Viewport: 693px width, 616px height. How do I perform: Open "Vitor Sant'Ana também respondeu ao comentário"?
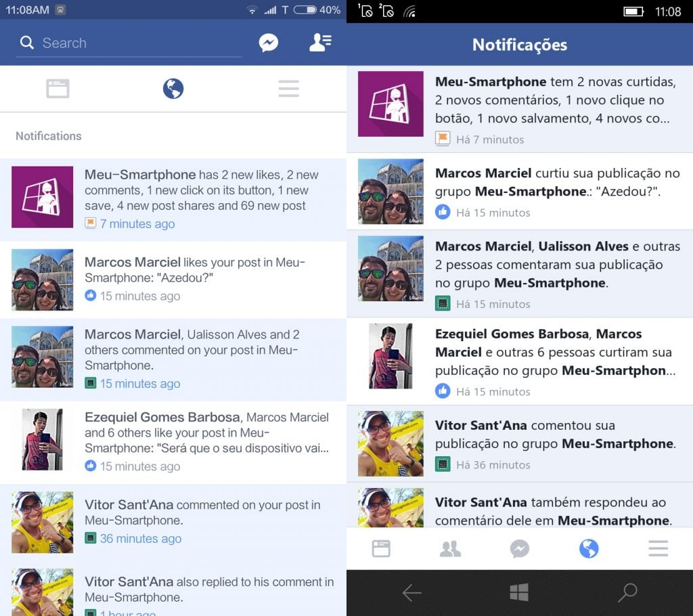(520, 504)
